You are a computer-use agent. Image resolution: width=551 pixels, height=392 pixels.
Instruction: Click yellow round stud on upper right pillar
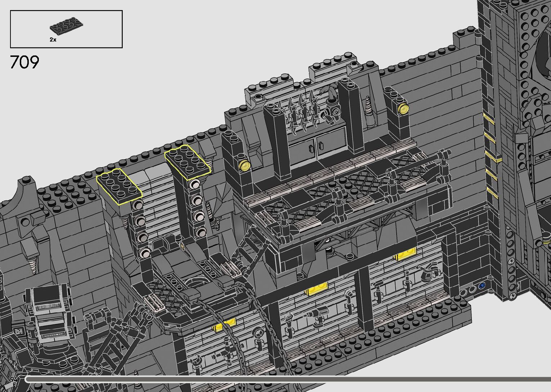pyautogui.click(x=404, y=108)
